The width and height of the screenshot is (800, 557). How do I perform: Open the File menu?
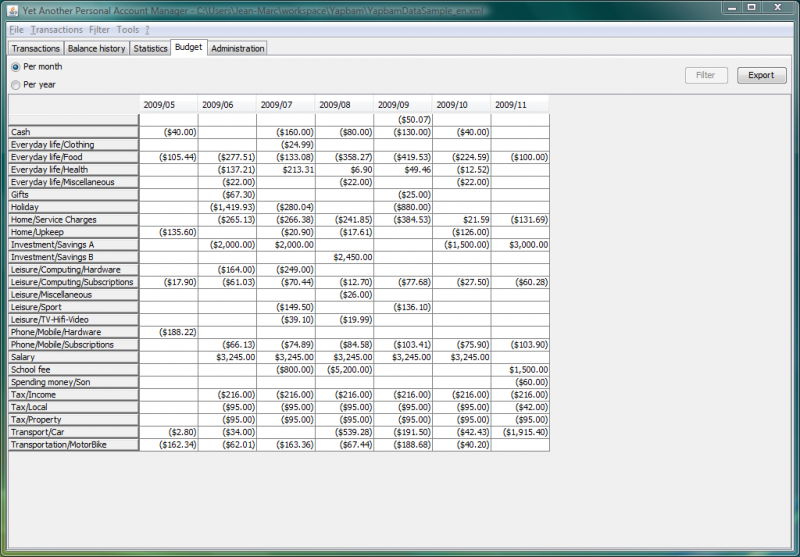click(x=16, y=30)
